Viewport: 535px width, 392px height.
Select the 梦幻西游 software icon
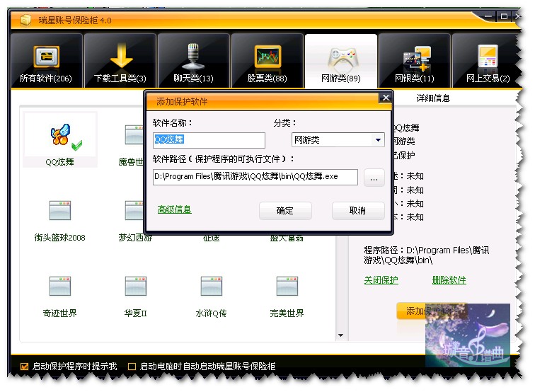[x=134, y=210]
